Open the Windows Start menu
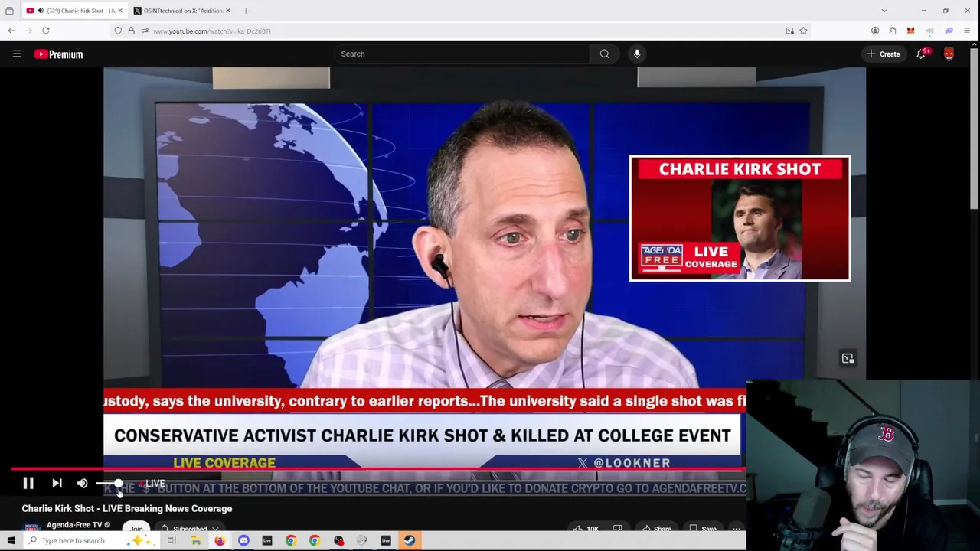Screen dimensions: 980x551 pos(11,540)
